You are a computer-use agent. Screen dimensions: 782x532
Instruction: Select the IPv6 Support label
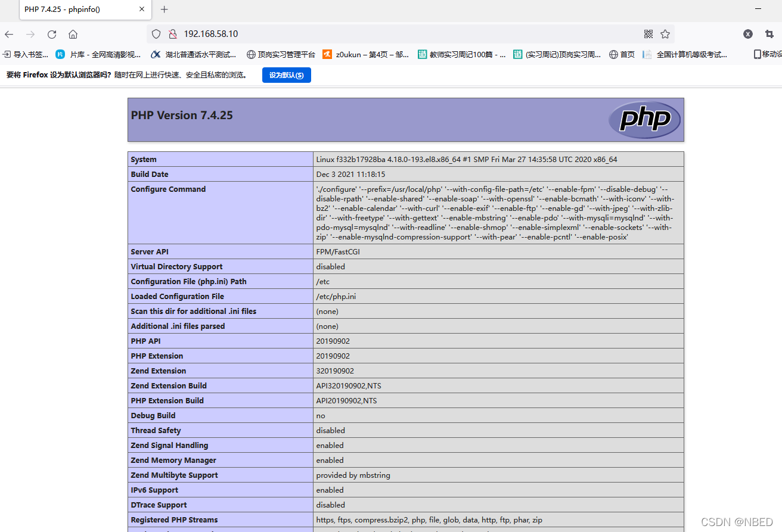155,490
